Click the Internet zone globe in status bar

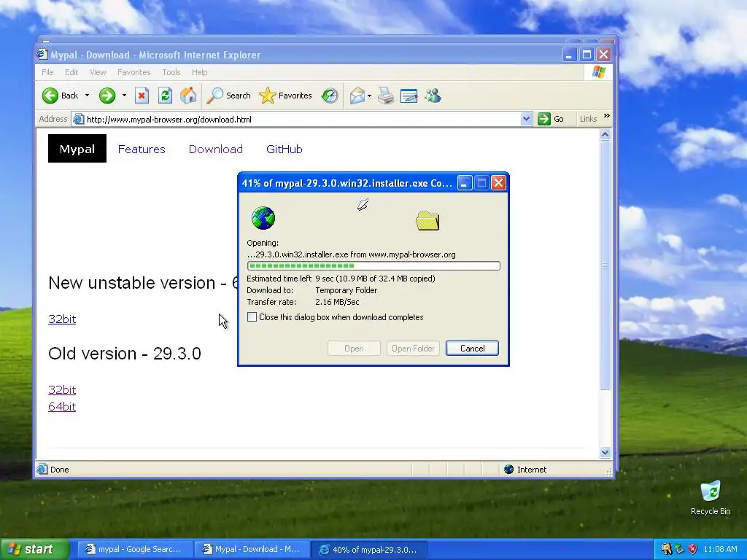[508, 469]
